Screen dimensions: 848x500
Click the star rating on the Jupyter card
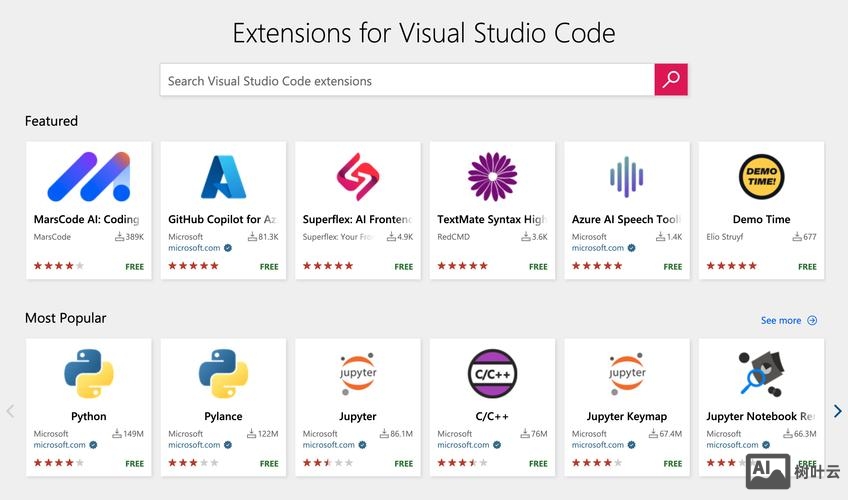pyautogui.click(x=328, y=463)
